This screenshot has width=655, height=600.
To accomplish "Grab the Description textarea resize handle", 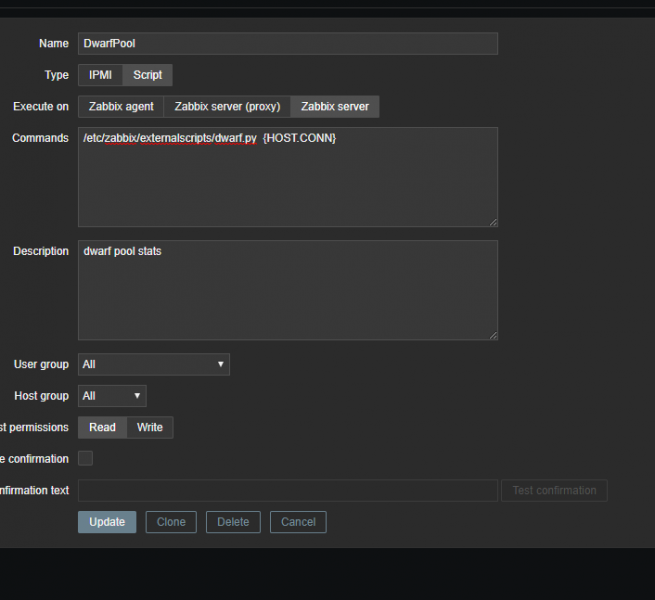I will tap(493, 336).
